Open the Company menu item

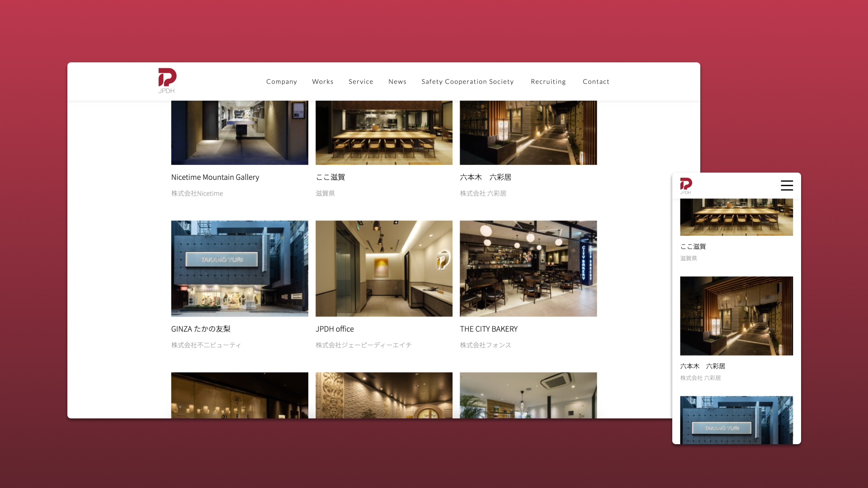coord(281,82)
